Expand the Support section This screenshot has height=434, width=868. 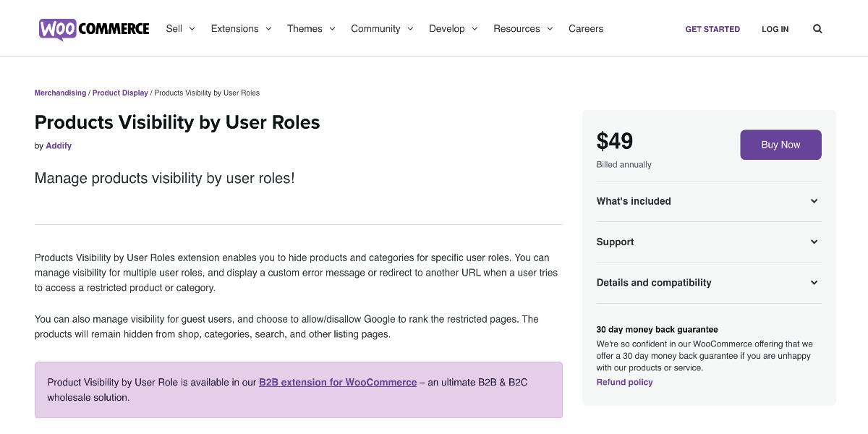pyautogui.click(x=709, y=242)
